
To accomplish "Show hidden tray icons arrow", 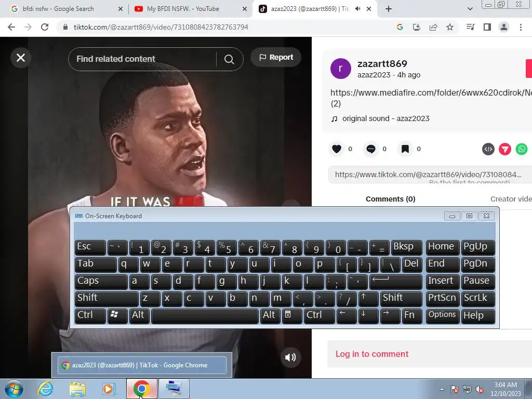I will point(442,389).
